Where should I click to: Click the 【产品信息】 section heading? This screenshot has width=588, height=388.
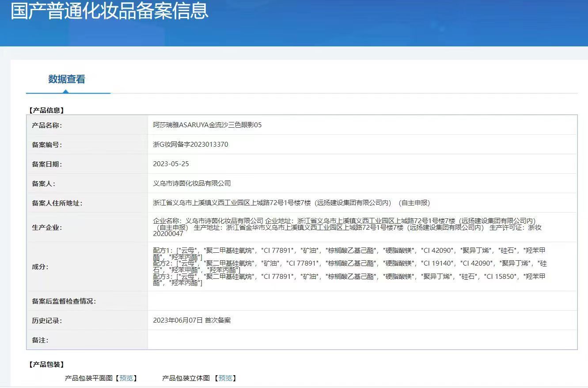46,110
